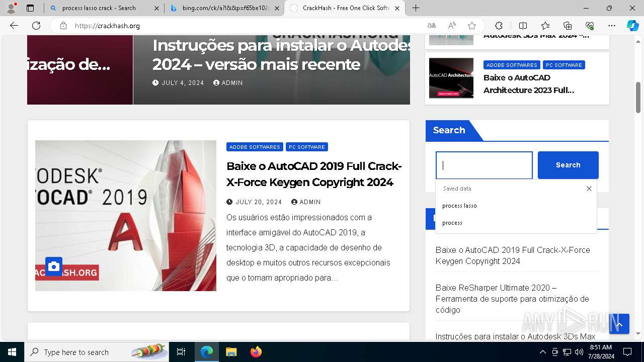Click the taskbar search box

97,352
